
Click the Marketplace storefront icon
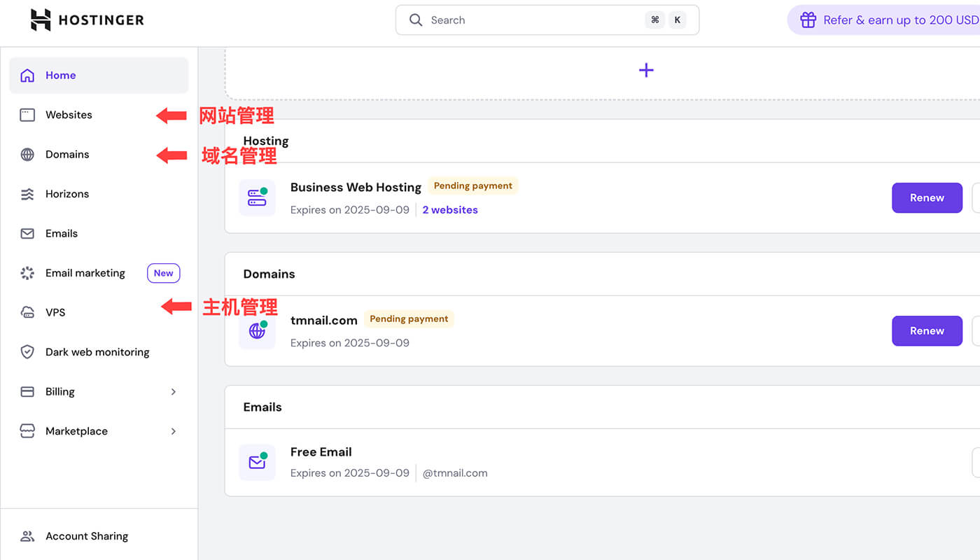[x=27, y=431]
